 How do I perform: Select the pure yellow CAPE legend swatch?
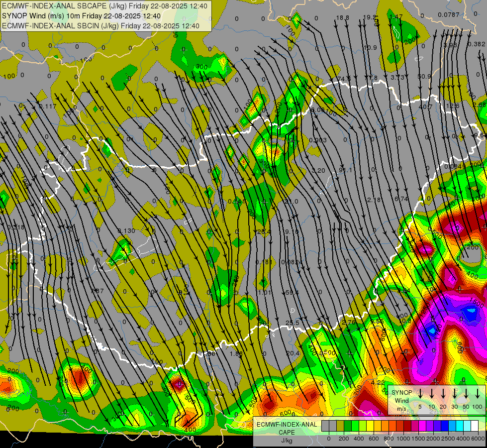coord(370,426)
